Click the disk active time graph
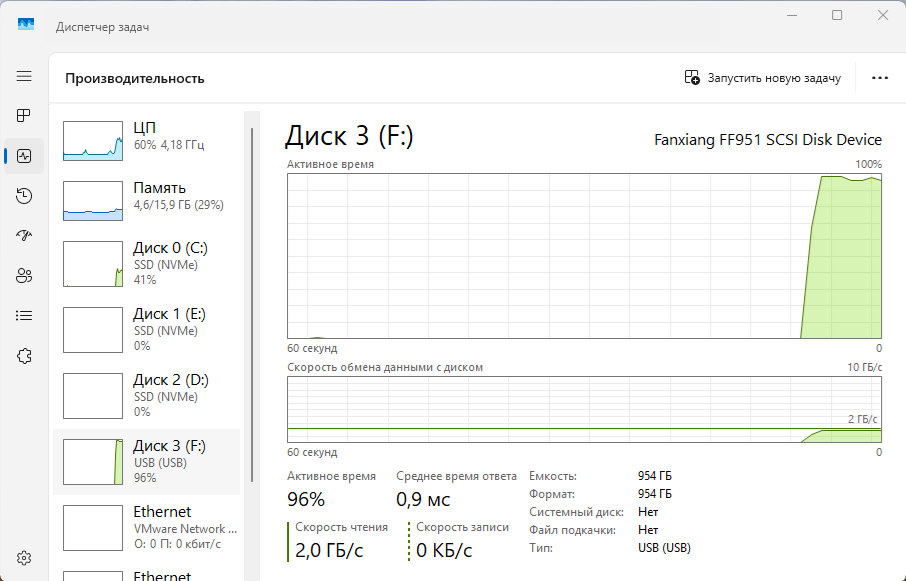906x581 pixels. coord(584,256)
